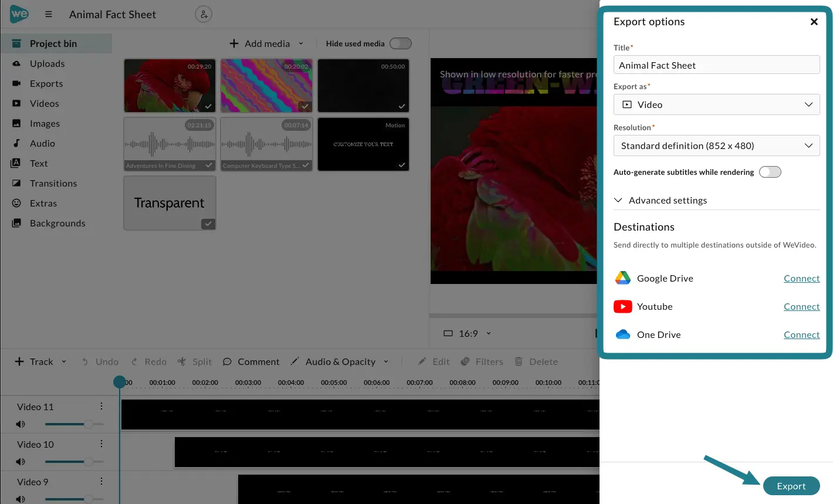
Task: Open the Resolution dropdown
Action: pos(716,146)
